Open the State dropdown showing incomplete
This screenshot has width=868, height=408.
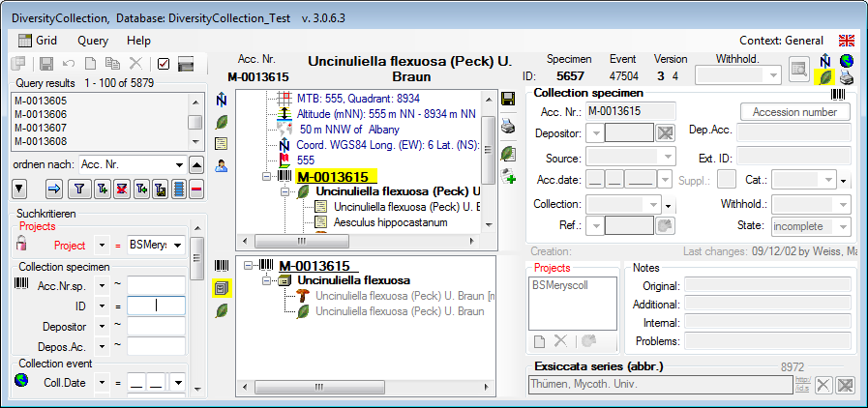tap(843, 226)
